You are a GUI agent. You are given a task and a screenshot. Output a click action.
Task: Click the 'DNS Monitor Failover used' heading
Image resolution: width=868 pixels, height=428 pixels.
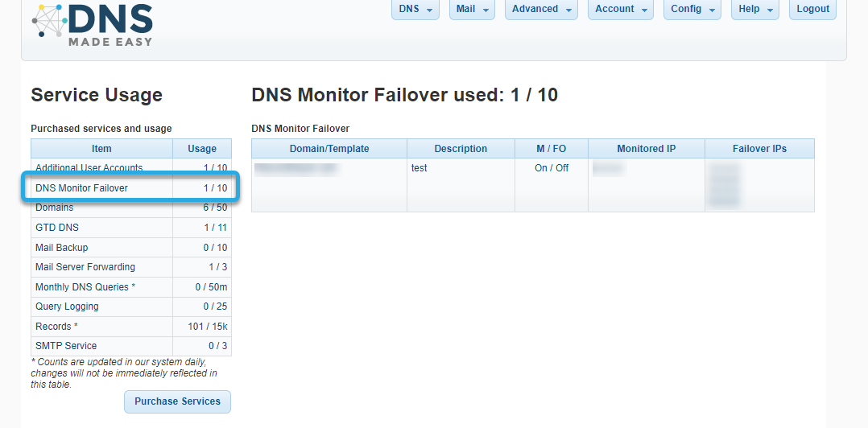(405, 95)
